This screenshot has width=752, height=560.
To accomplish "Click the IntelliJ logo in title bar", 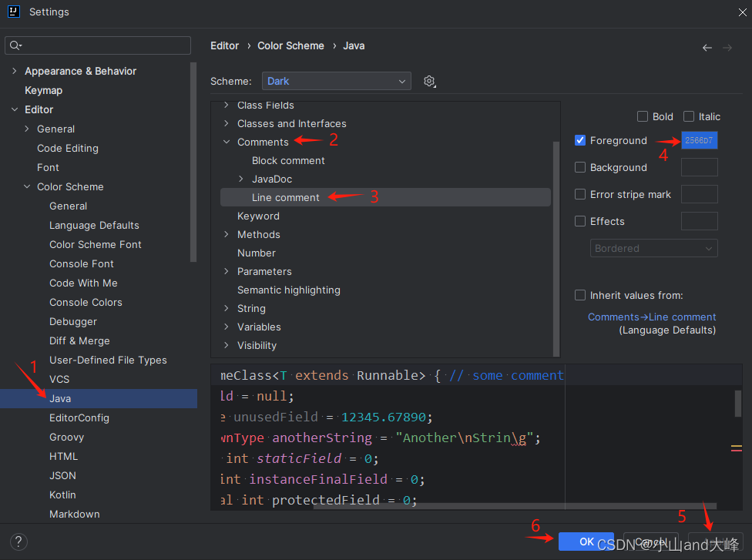I will tap(14, 12).
